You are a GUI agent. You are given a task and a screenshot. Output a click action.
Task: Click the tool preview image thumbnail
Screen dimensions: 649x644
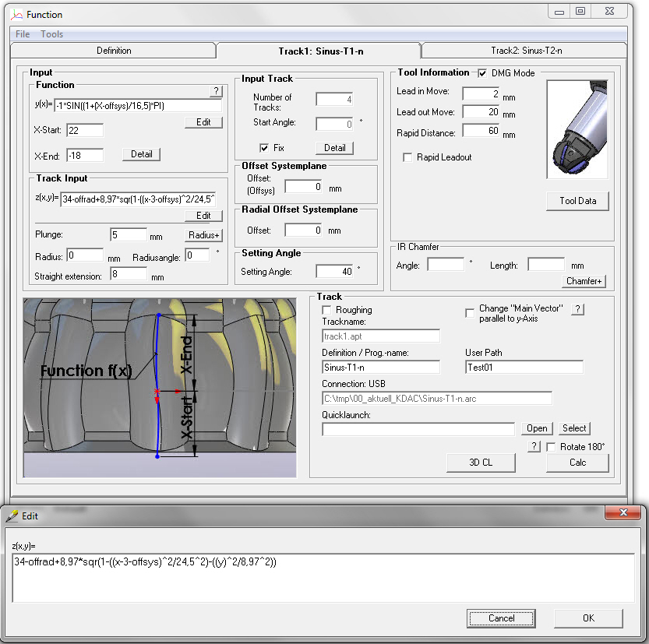click(x=577, y=129)
